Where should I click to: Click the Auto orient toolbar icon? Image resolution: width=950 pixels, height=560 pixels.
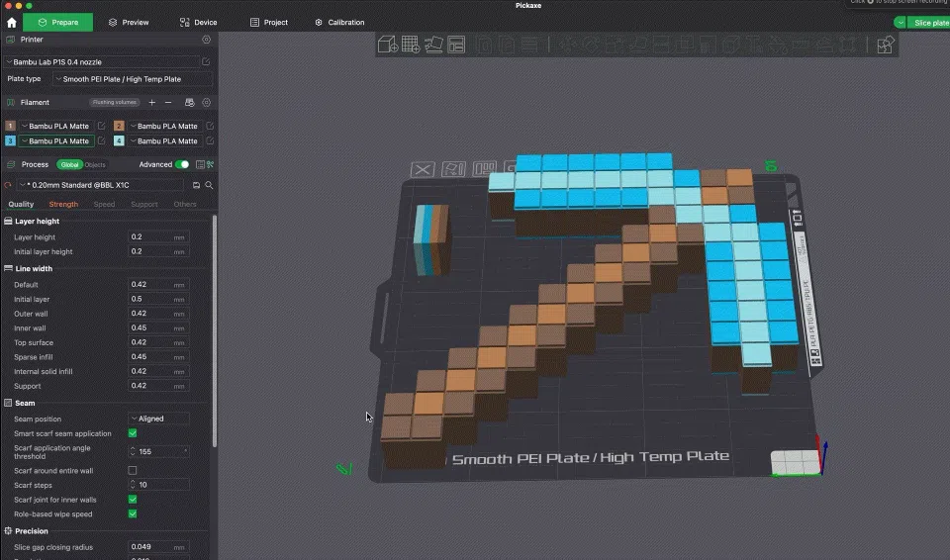click(433, 45)
